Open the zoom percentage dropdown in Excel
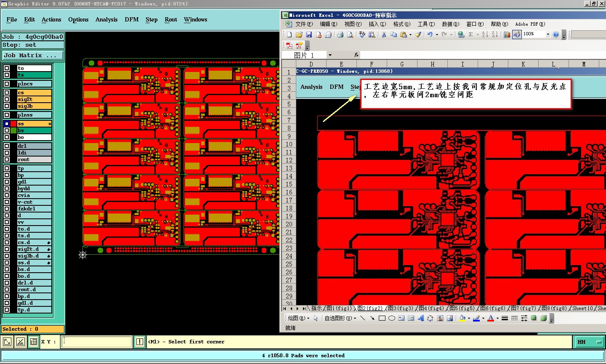The image size is (606, 364). click(x=548, y=35)
